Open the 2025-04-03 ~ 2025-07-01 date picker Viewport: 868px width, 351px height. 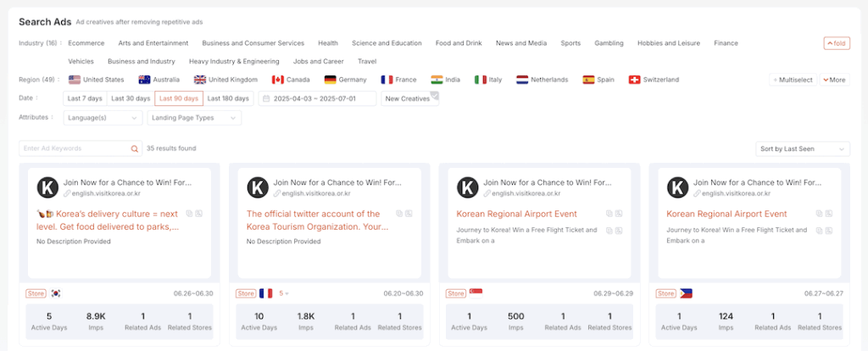pos(317,98)
